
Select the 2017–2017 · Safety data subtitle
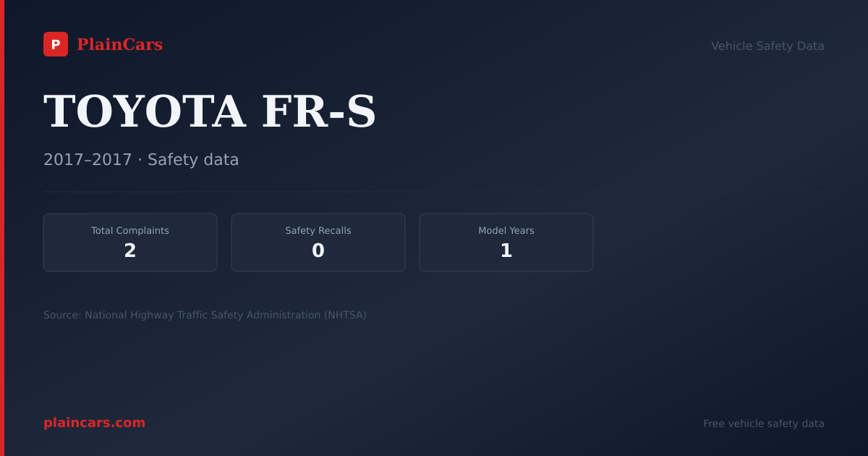(141, 159)
